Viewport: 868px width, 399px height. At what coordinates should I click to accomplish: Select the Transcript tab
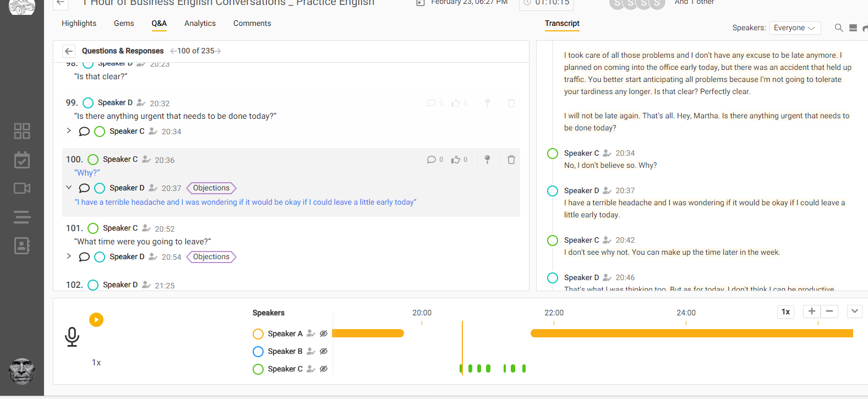562,23
